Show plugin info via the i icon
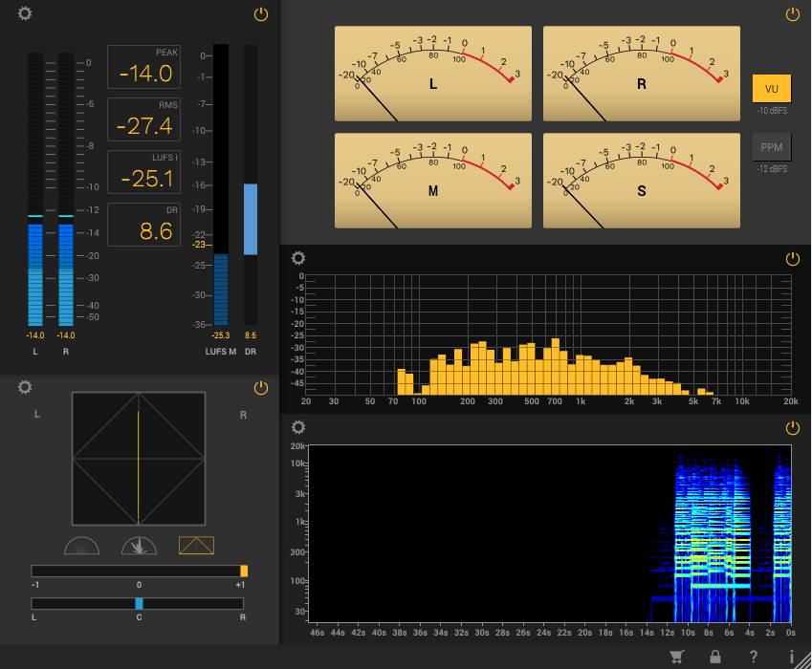The height and width of the screenshot is (669, 812). pos(792,657)
